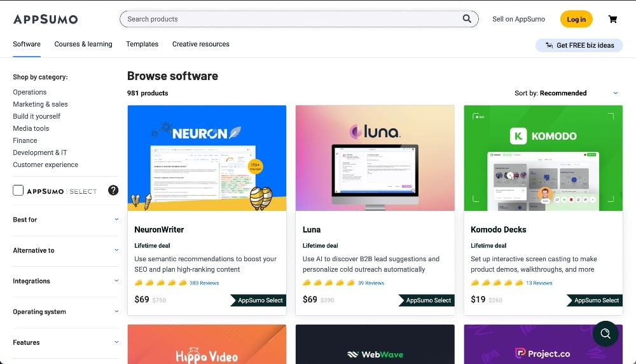Open the Creative resources tab
Screen dimensions: 636x364
[x=201, y=44]
